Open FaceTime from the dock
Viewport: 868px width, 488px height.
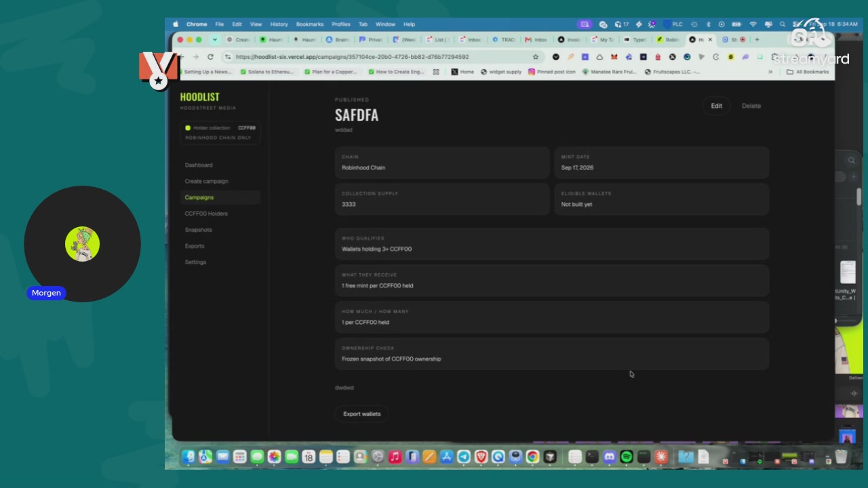click(x=292, y=457)
